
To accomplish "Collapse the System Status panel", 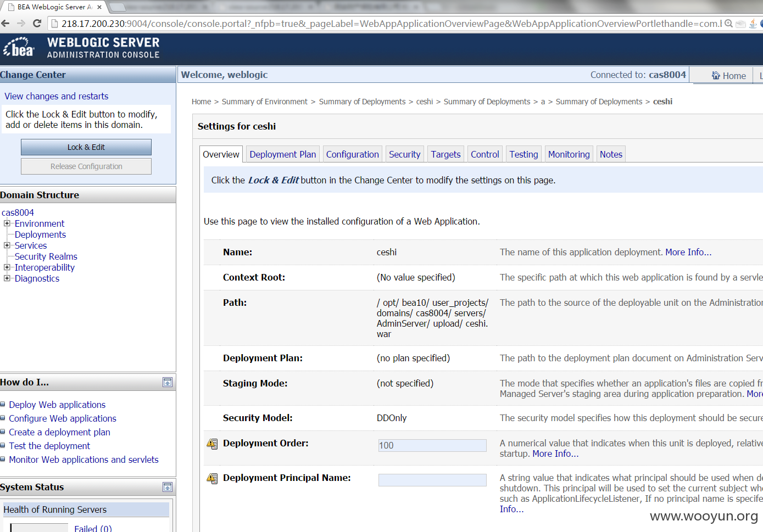I will click(x=168, y=487).
